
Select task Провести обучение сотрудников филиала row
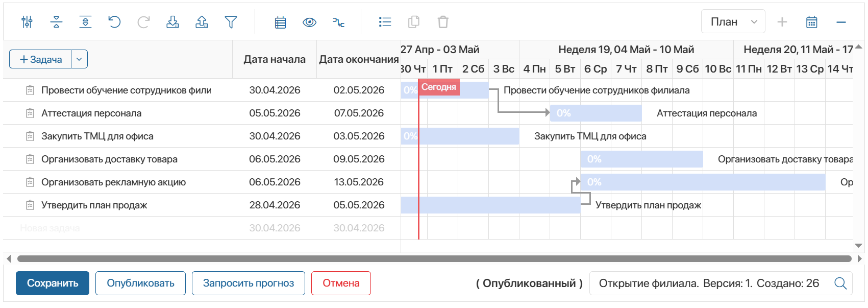(x=202, y=90)
